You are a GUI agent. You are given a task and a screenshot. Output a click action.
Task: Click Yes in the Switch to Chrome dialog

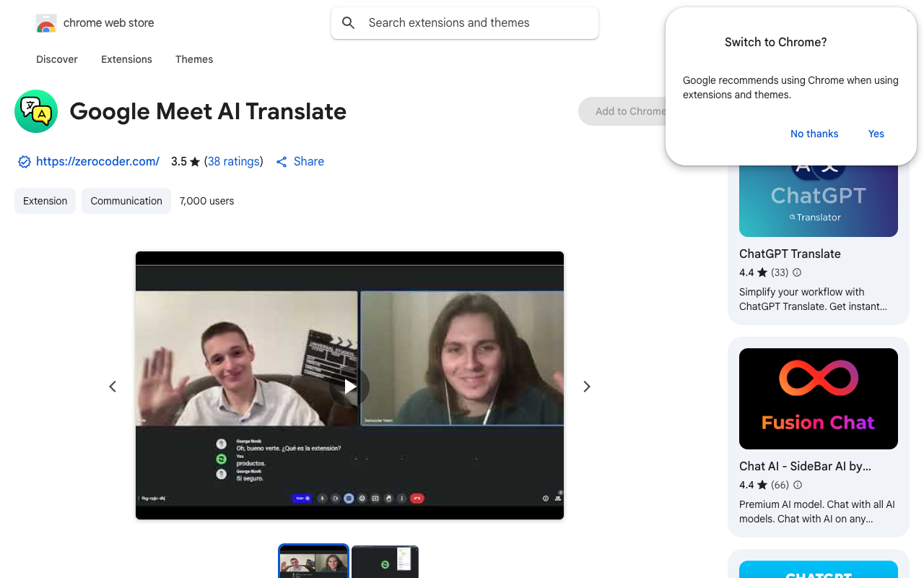876,134
